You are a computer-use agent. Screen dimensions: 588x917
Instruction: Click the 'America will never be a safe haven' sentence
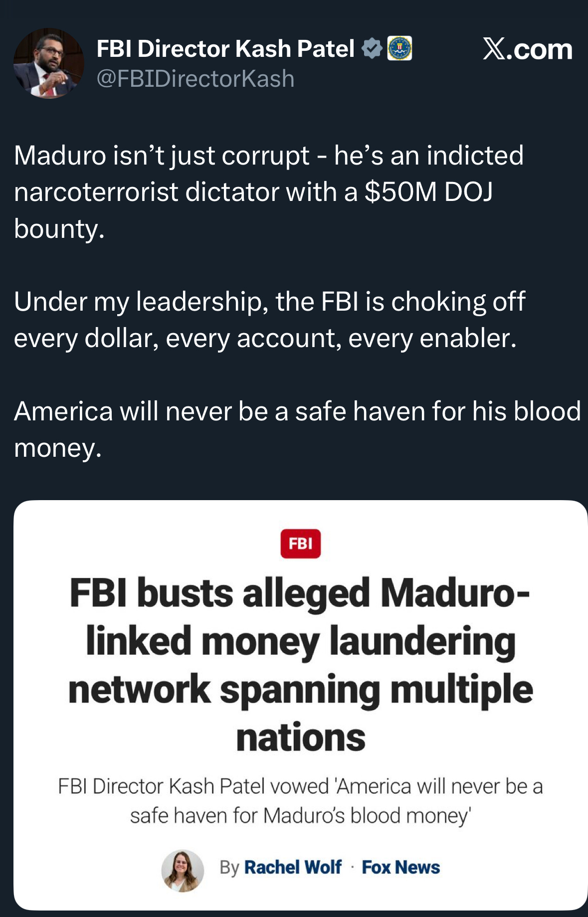coord(297,412)
